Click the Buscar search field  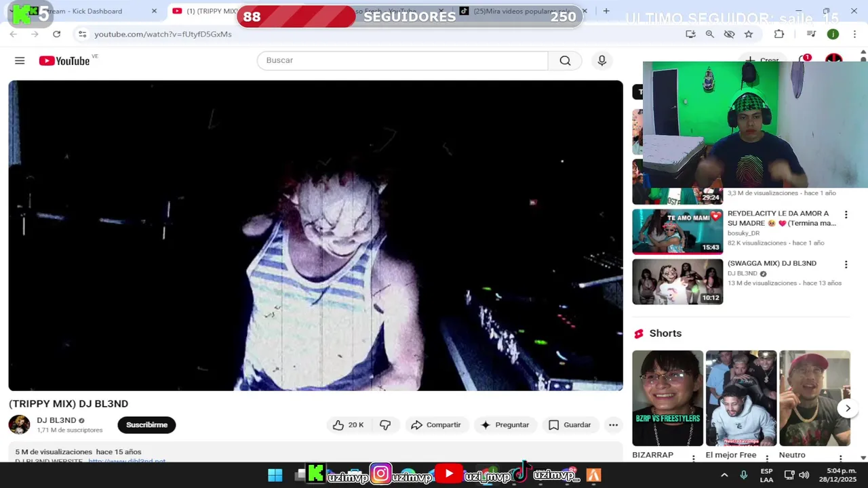(x=402, y=60)
